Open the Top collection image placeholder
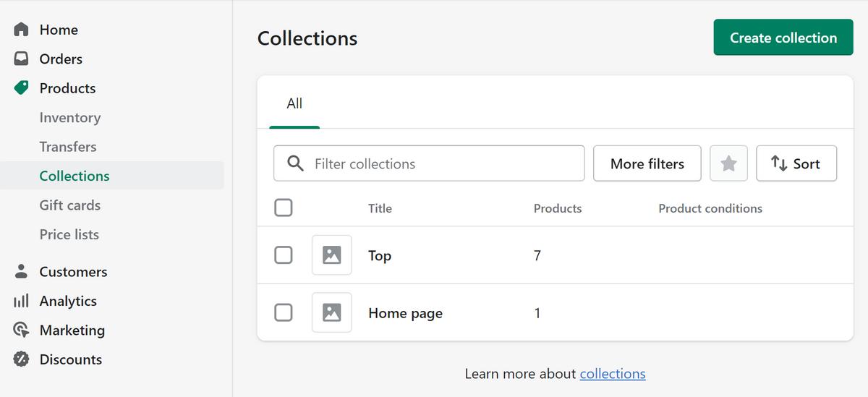Image resolution: width=868 pixels, height=397 pixels. (332, 255)
